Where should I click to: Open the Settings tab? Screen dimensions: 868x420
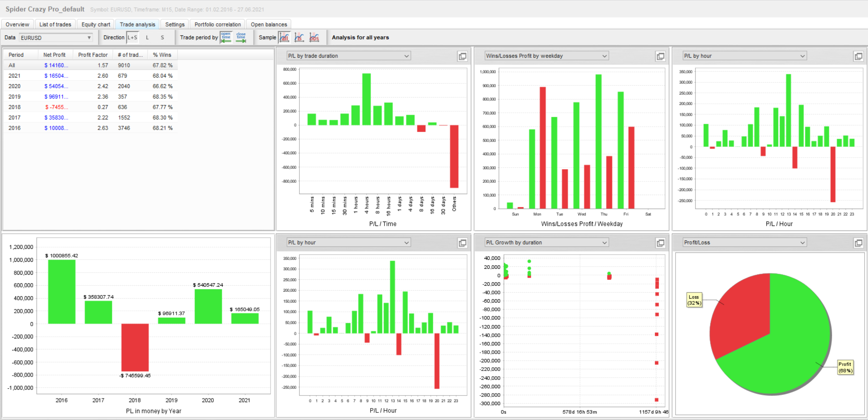175,24
